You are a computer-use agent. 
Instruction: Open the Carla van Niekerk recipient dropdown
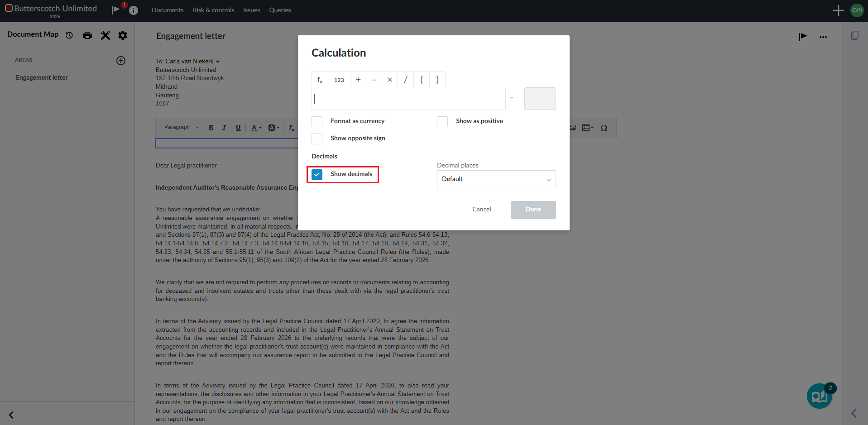(x=218, y=62)
